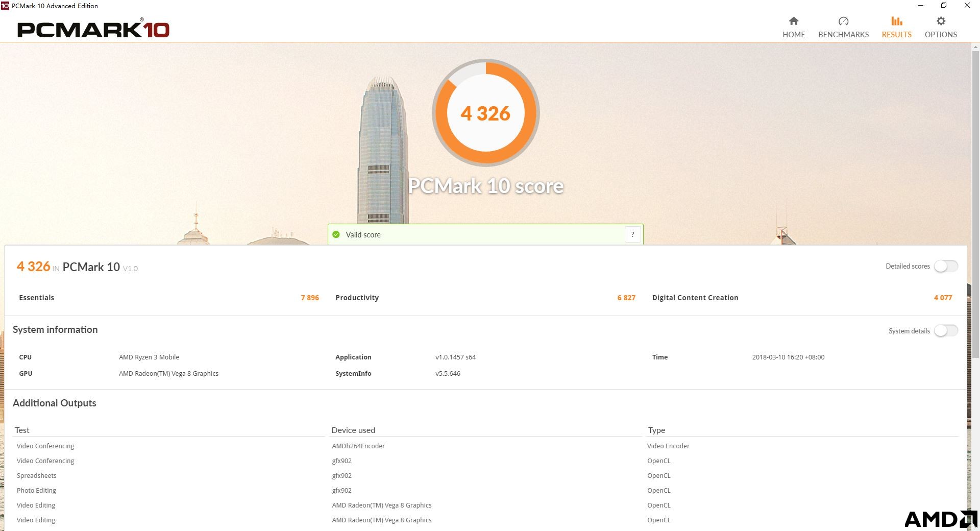Click the BENCHMARKS navigation label
The height and width of the screenshot is (531, 980).
843,34
